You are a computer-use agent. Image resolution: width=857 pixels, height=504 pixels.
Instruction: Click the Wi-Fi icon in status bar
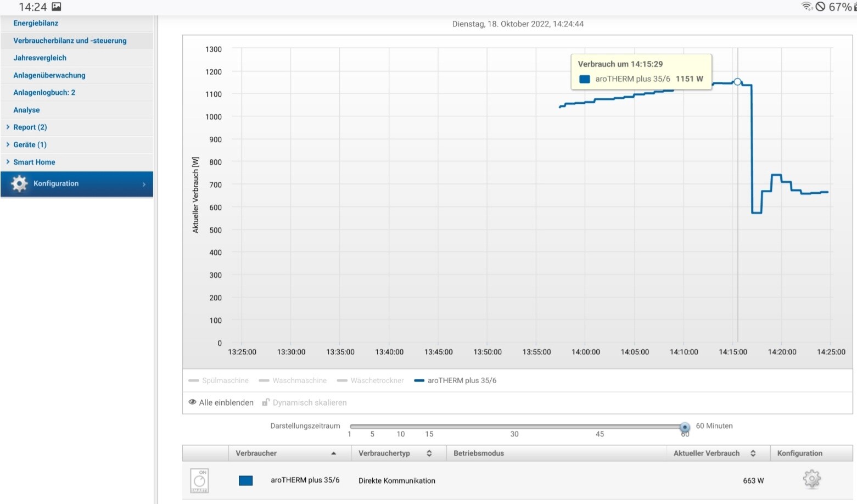tap(806, 7)
